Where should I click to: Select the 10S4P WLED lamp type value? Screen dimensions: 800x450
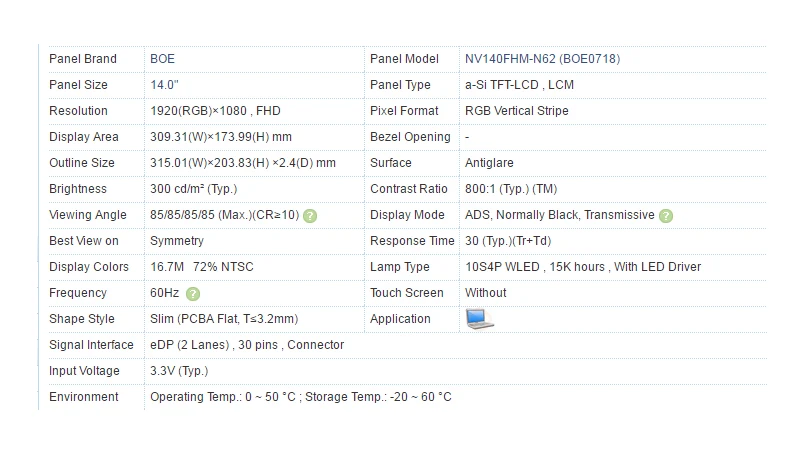pos(583,267)
